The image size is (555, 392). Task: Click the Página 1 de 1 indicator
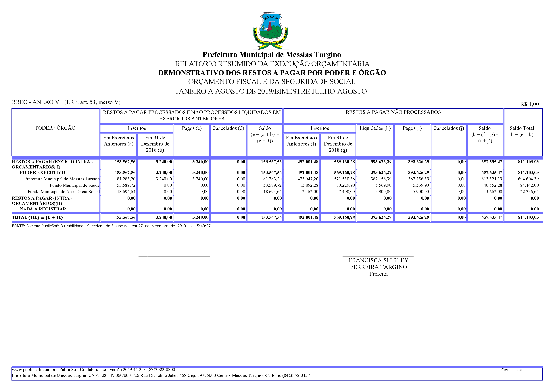512,370
